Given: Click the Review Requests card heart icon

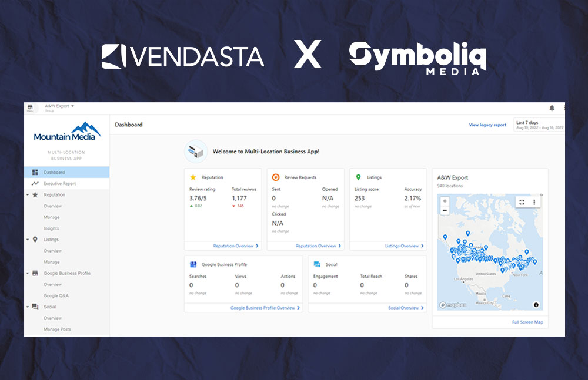Looking at the screenshot, I should 276,177.
